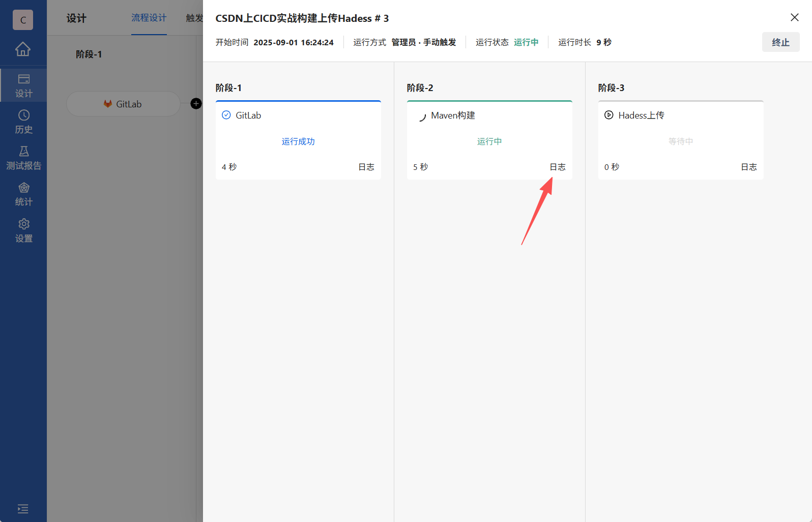The image size is (812, 522).
Task: Switch to the 触发 tab behind panel
Action: point(194,18)
